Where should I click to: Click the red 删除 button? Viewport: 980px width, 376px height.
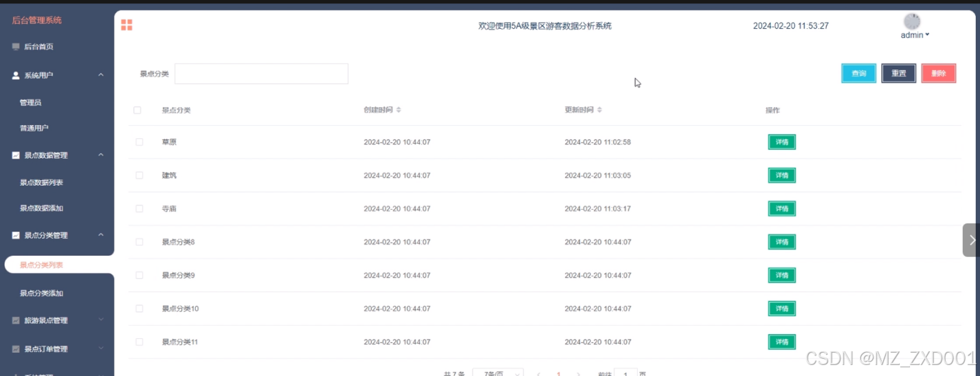[939, 74]
